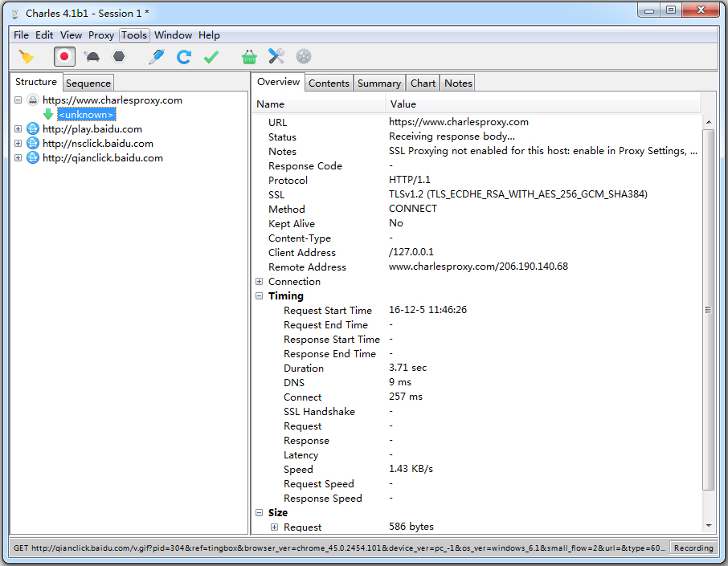Viewport: 728px width, 566px height.
Task: Open the Contents tab
Action: pyautogui.click(x=329, y=83)
